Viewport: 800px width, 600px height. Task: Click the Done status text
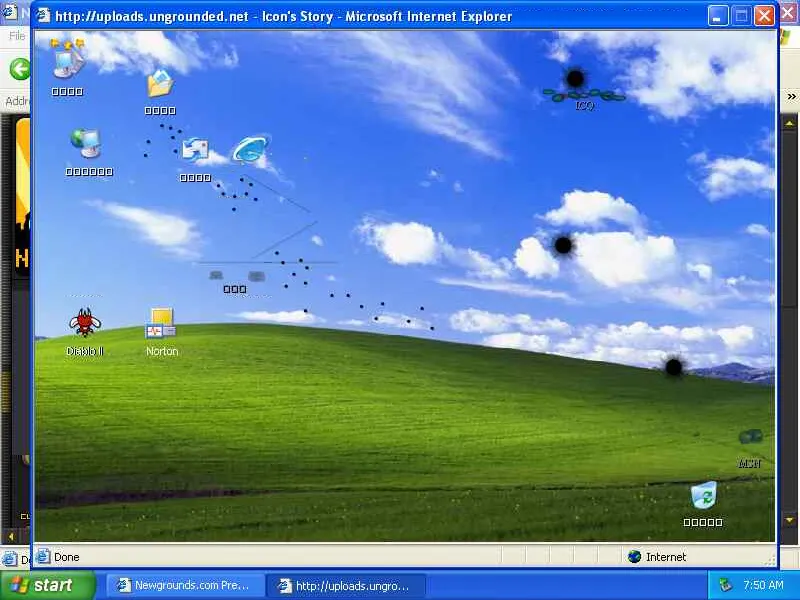66,557
